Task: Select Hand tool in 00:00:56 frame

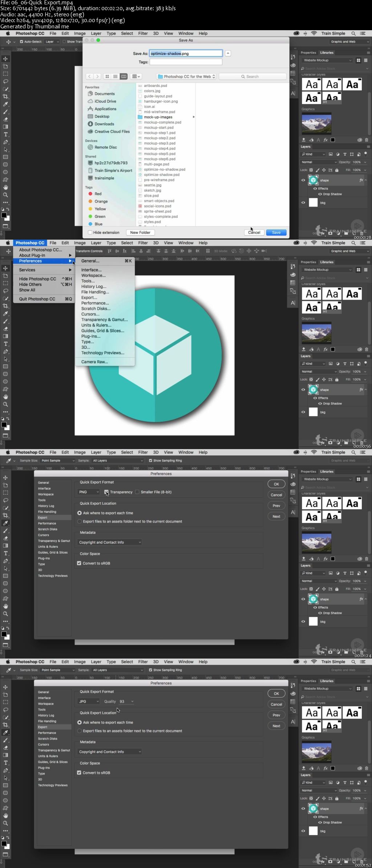Action: point(5,397)
